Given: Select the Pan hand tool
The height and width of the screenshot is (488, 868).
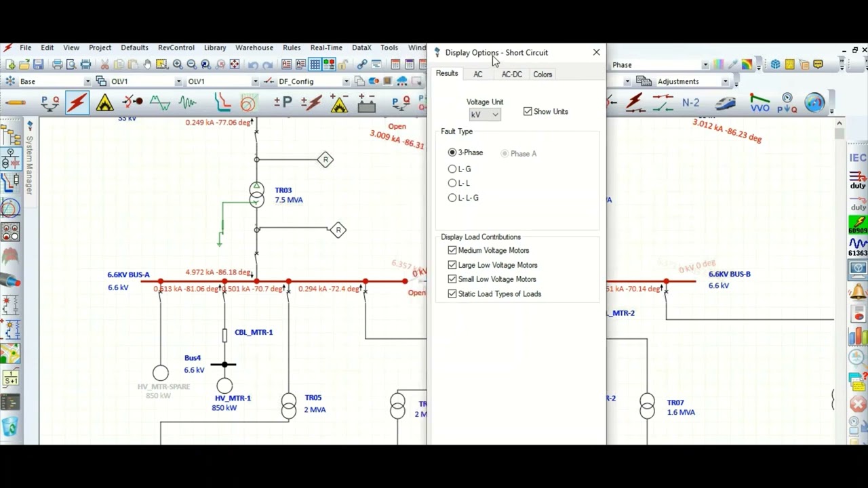Looking at the screenshot, I should click(148, 64).
